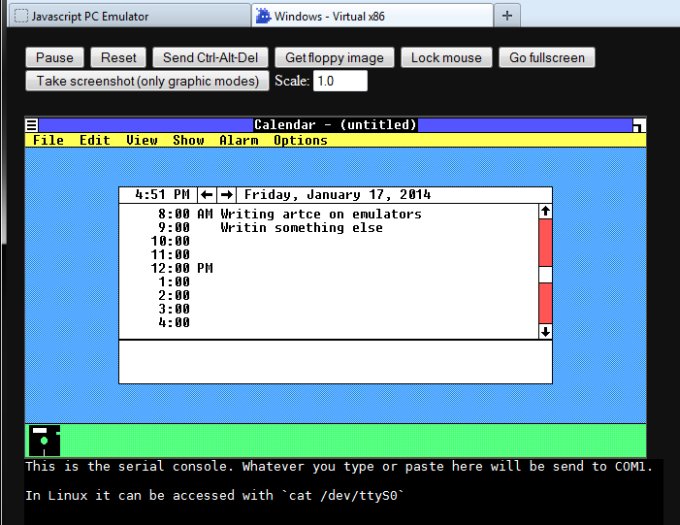Click the Scale input field
This screenshot has height=525, width=680.
coord(340,81)
